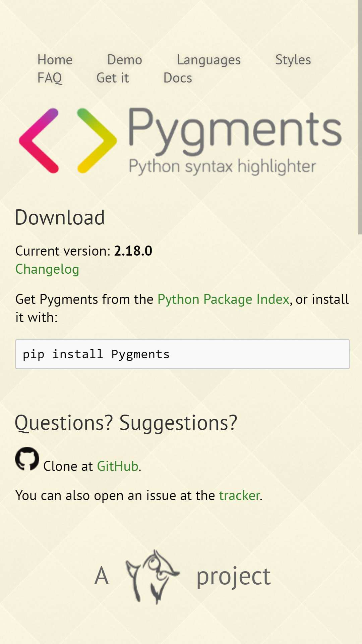Go to the Languages page
This screenshot has width=362, height=644.
(209, 60)
